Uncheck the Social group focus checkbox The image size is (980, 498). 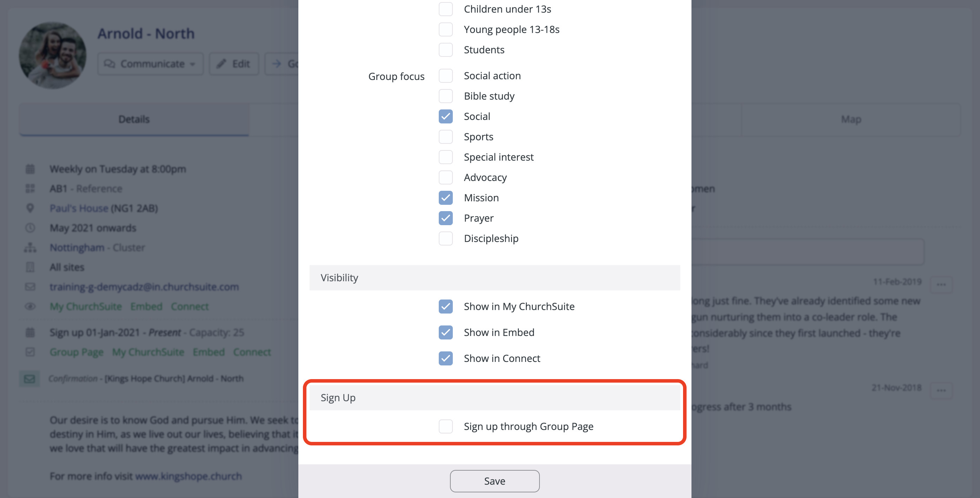445,116
